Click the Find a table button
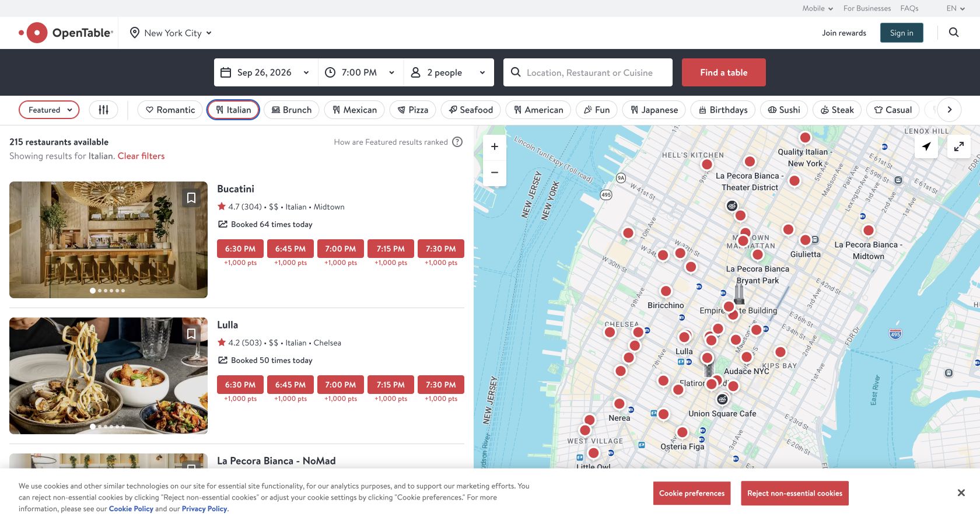The height and width of the screenshot is (520, 980). coord(724,72)
